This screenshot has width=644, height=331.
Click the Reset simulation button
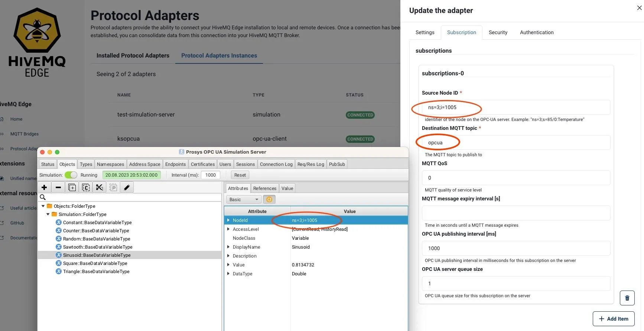tap(240, 175)
